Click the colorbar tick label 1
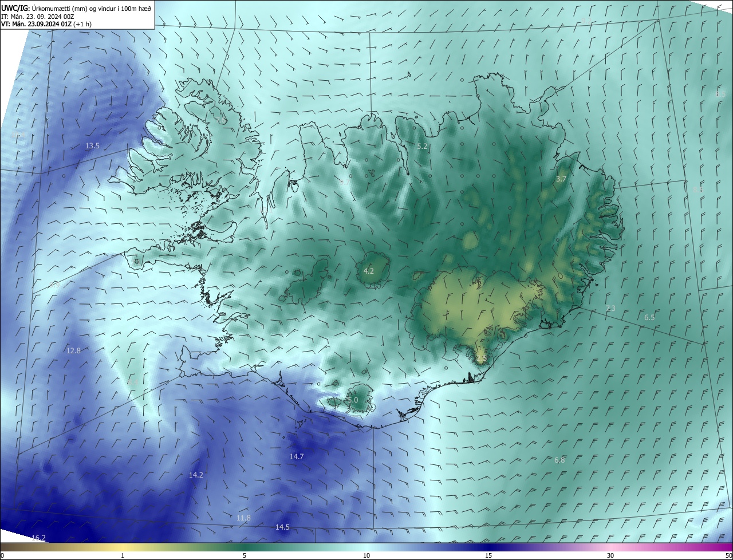Viewport: 733px width, 560px height. coord(123,555)
